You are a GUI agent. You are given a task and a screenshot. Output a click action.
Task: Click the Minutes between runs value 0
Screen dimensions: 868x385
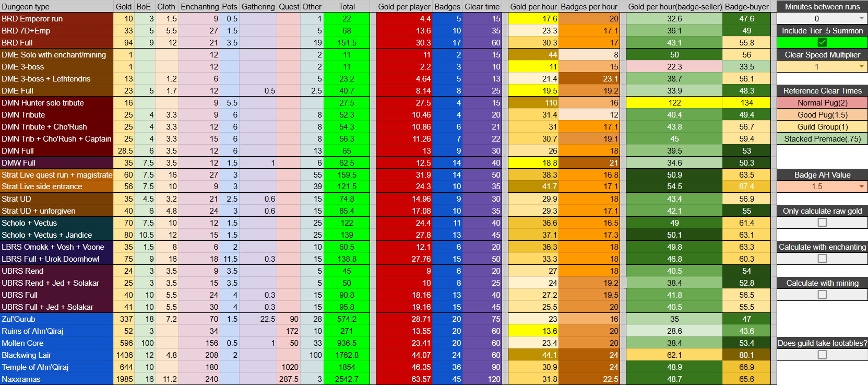(817, 19)
